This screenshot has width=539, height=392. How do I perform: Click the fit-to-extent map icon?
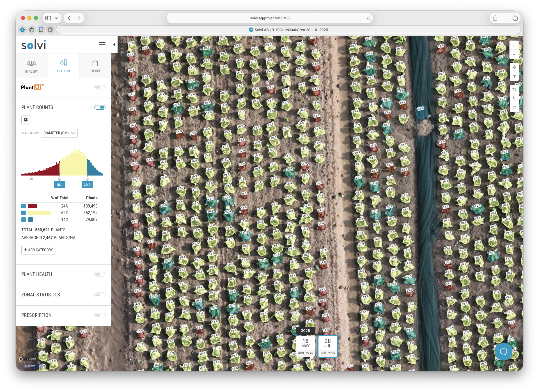pyautogui.click(x=514, y=67)
